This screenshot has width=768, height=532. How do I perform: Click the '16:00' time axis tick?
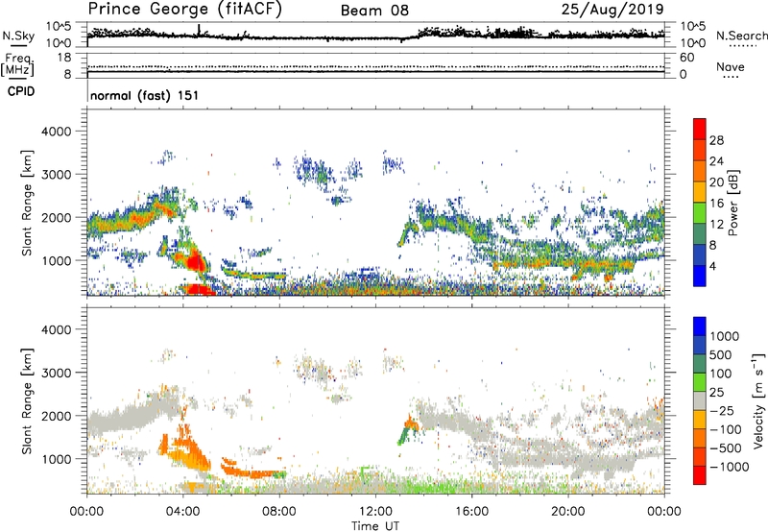[471, 512]
